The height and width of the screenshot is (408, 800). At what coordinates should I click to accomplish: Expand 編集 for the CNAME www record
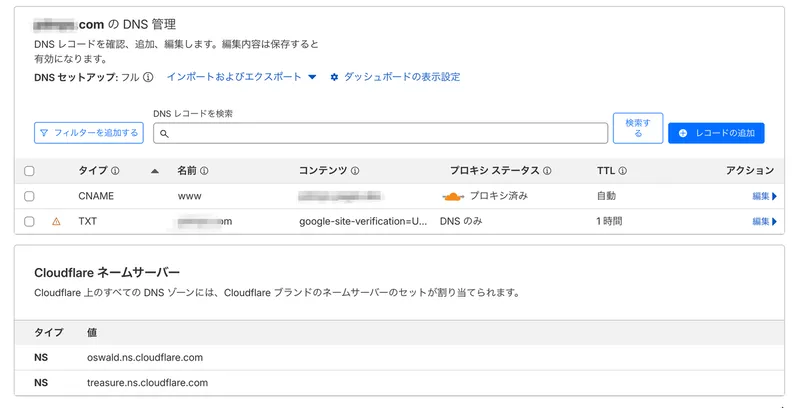coord(764,196)
